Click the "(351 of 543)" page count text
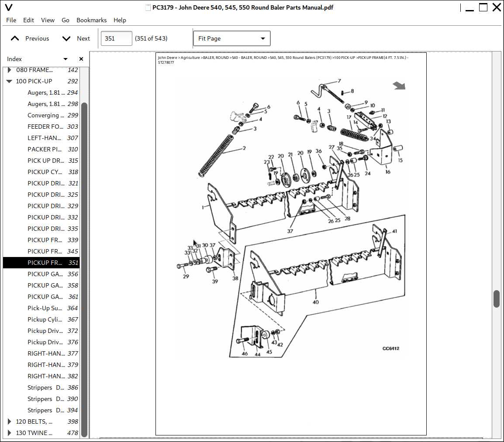Image resolution: width=504 pixels, height=442 pixels. 151,38
